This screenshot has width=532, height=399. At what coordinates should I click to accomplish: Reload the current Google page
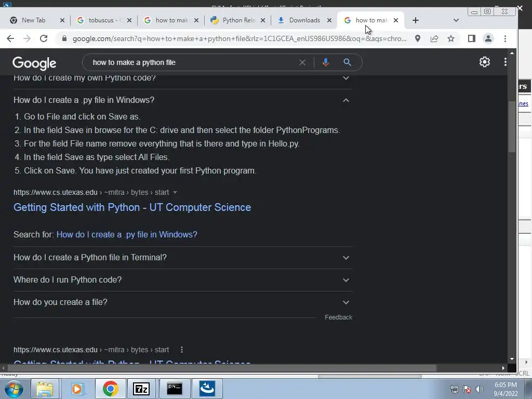(x=44, y=38)
